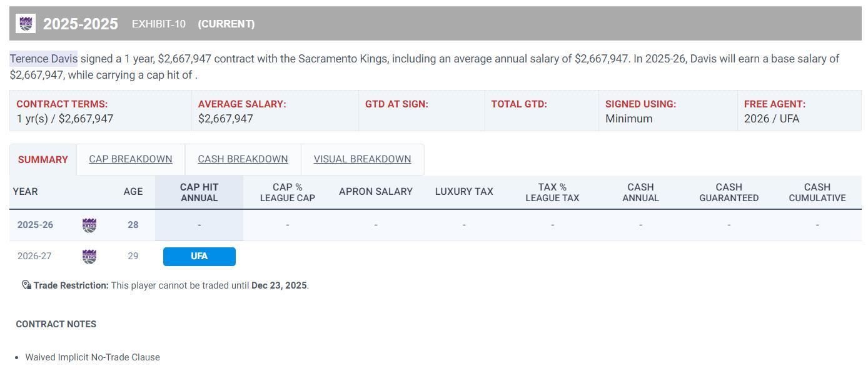Viewport: 868px width, 376px height.
Task: Click the Trade Restriction tag icon
Action: (26, 285)
